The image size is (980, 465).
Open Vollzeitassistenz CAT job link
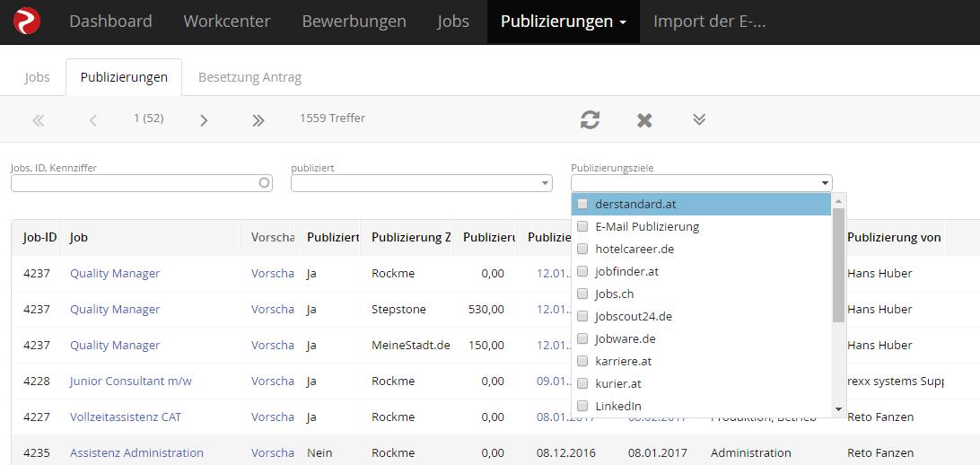coord(126,417)
